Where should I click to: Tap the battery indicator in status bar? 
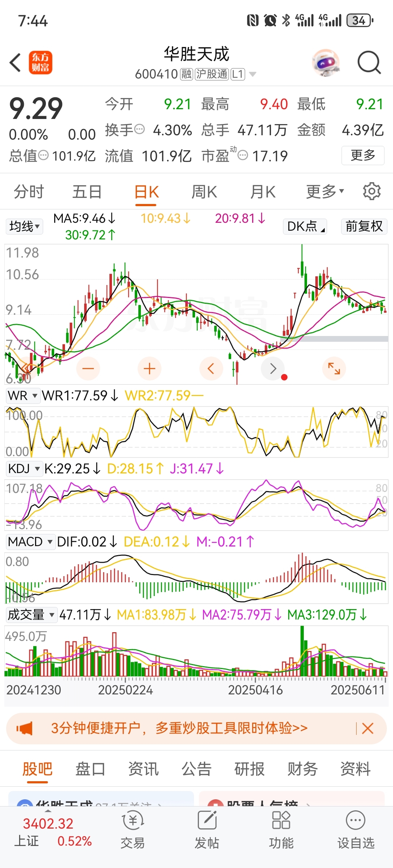pyautogui.click(x=360, y=21)
